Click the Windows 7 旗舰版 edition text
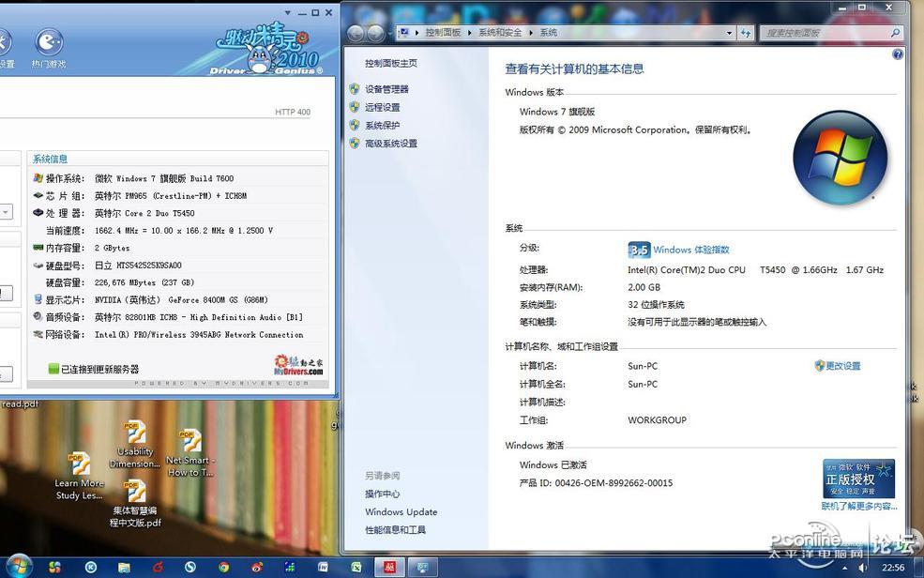The width and height of the screenshot is (924, 578). point(557,112)
